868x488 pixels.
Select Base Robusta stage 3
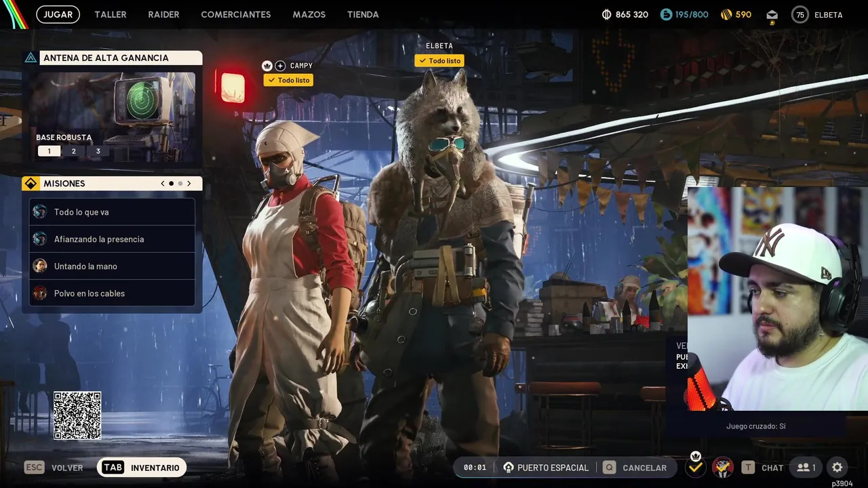[x=98, y=151]
